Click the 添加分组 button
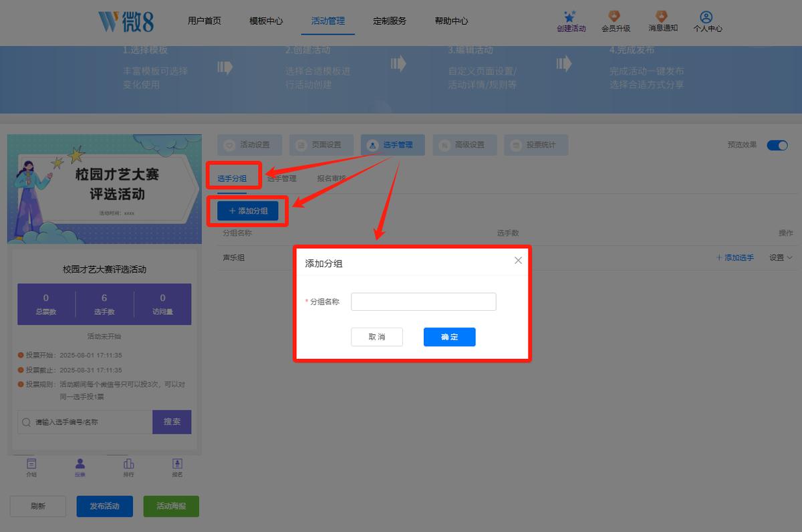The image size is (802, 532). click(248, 211)
